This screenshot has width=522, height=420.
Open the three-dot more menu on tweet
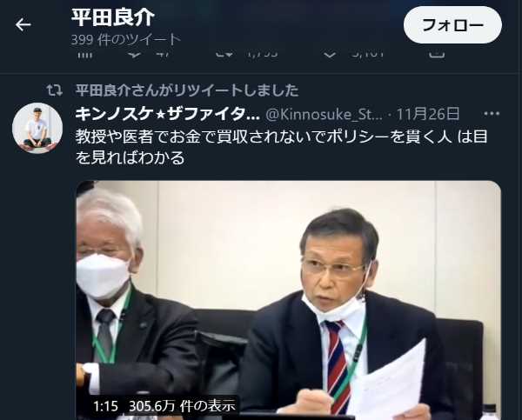(492, 114)
